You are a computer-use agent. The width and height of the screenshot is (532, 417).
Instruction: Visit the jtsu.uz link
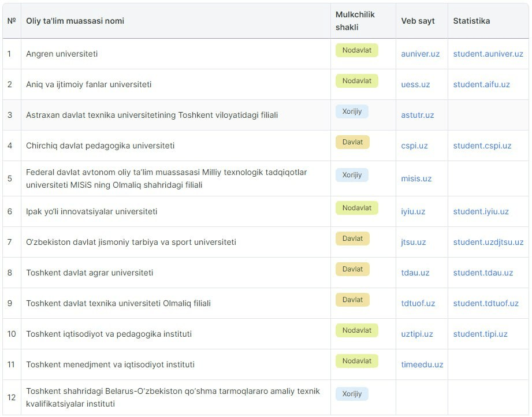(413, 242)
